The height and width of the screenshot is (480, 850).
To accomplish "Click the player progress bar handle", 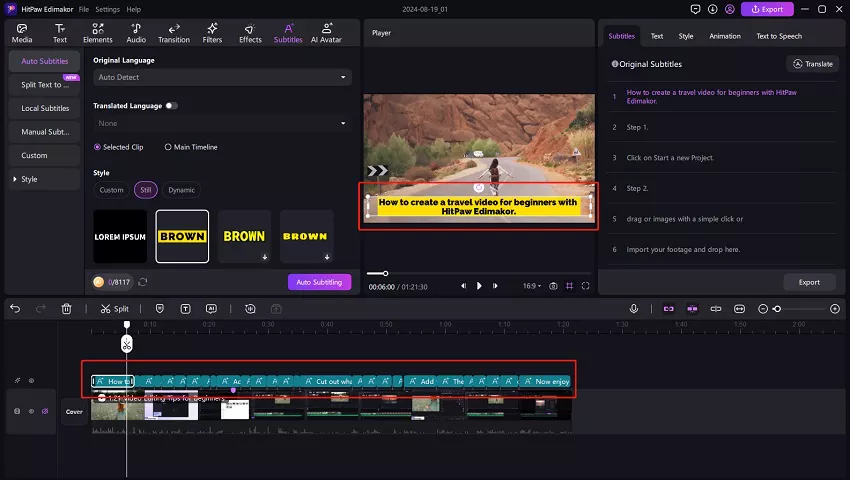I will (385, 273).
